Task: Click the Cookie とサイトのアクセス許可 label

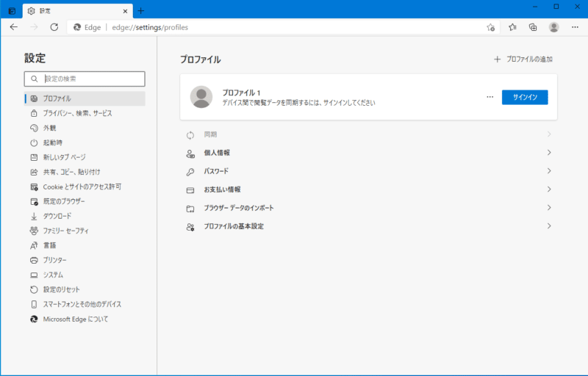Action: point(82,187)
